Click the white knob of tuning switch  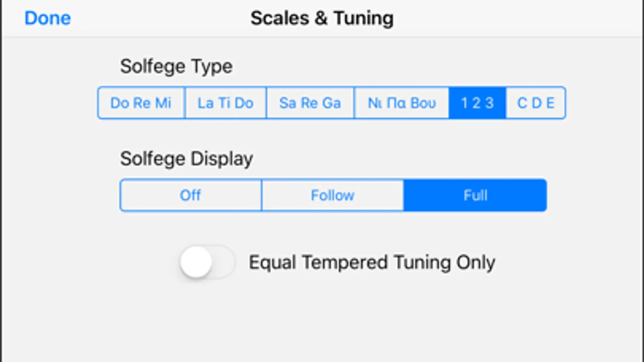[196, 262]
